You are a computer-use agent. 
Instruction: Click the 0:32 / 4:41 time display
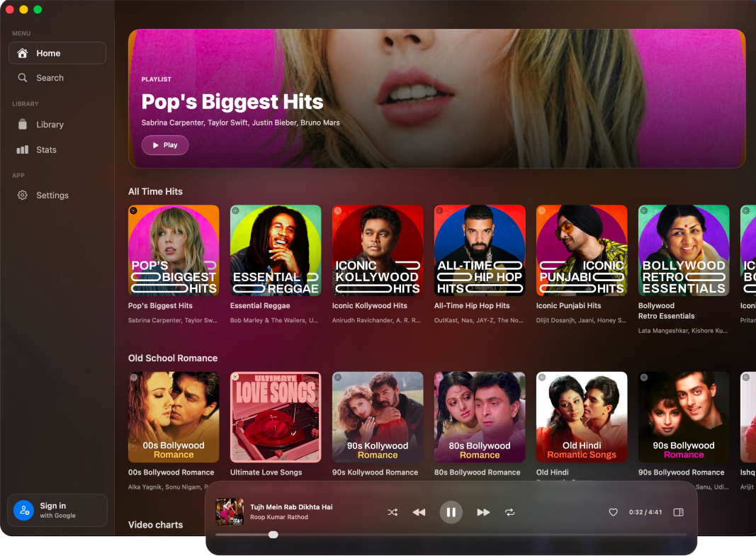[645, 512]
